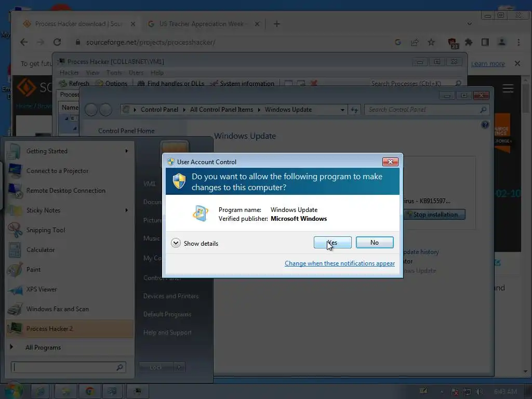This screenshot has width=532, height=399.
Task: Expand Show details in UAC dialog
Action: pyautogui.click(x=195, y=243)
